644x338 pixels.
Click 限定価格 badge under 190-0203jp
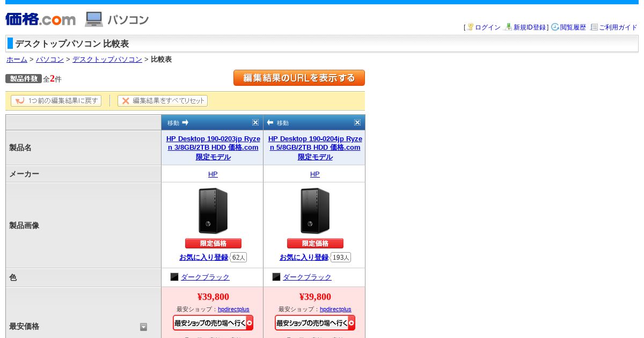213,244
